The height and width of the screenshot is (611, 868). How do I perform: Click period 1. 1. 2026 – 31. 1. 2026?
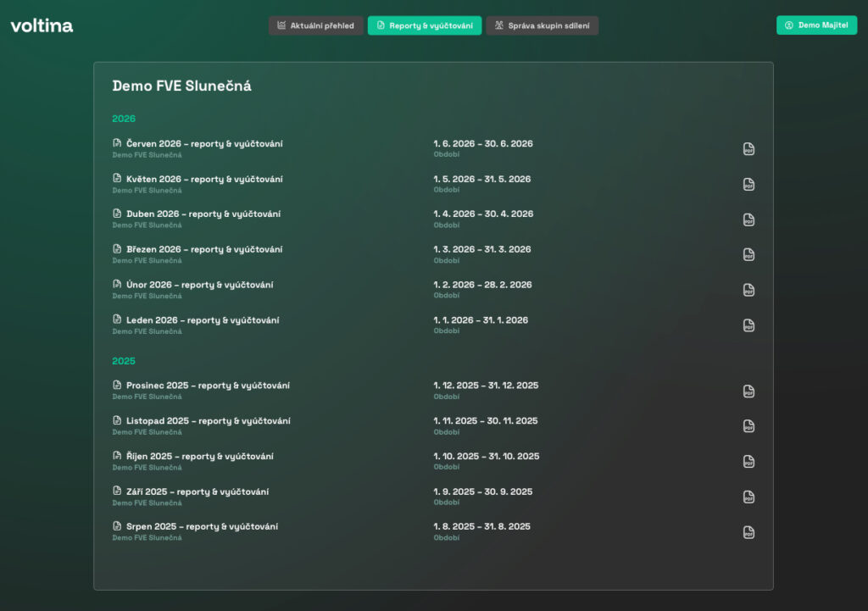pos(481,319)
